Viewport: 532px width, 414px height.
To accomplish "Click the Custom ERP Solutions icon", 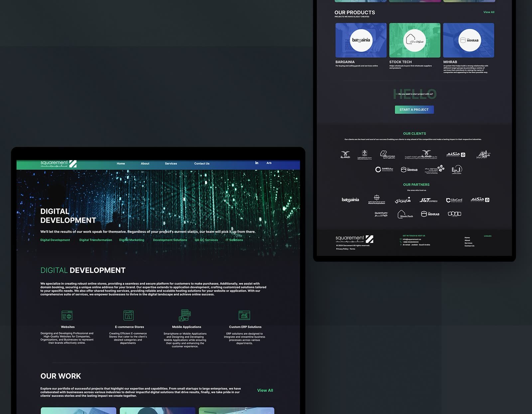I will (244, 315).
